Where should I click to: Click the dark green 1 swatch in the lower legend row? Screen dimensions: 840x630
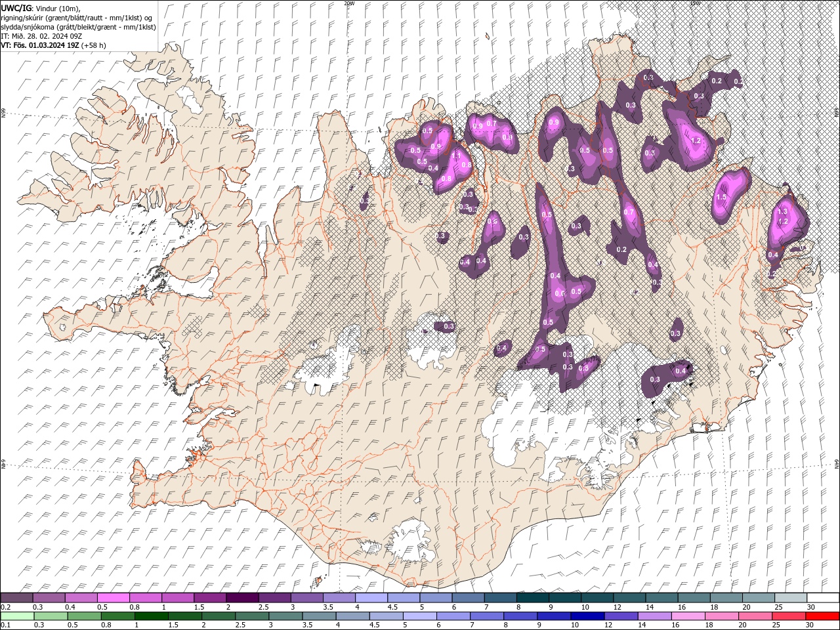click(152, 616)
